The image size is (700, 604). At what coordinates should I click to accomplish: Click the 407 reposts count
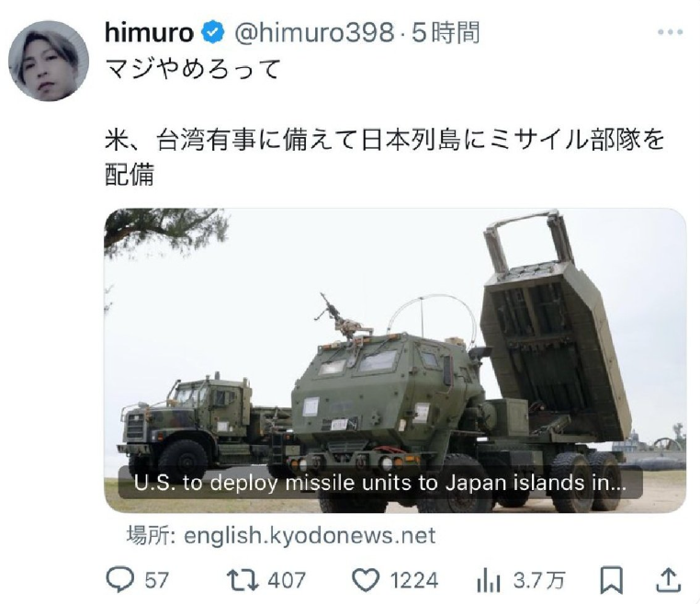(287, 580)
